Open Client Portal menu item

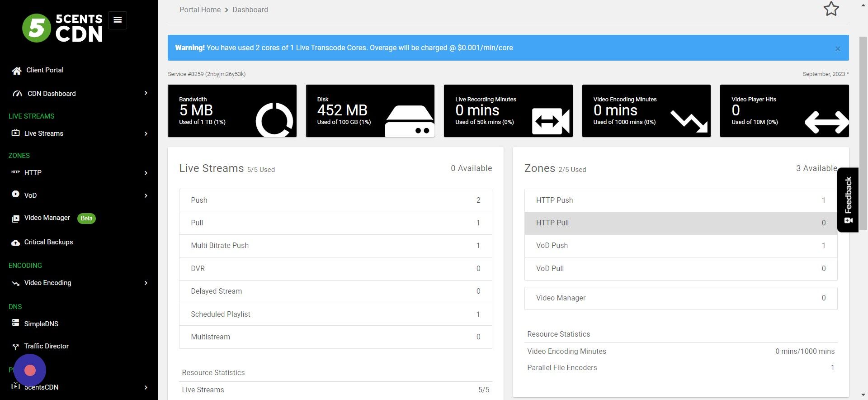tap(45, 70)
